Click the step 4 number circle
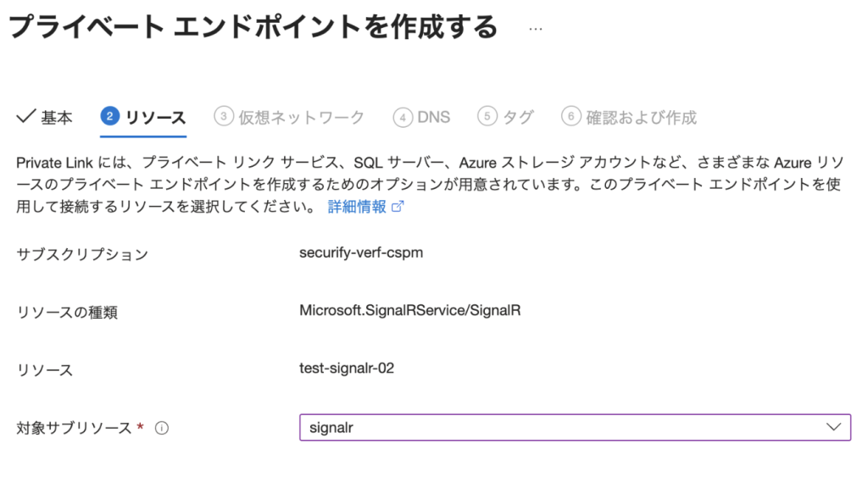Image resolution: width=868 pixels, height=477 pixels. click(x=403, y=117)
